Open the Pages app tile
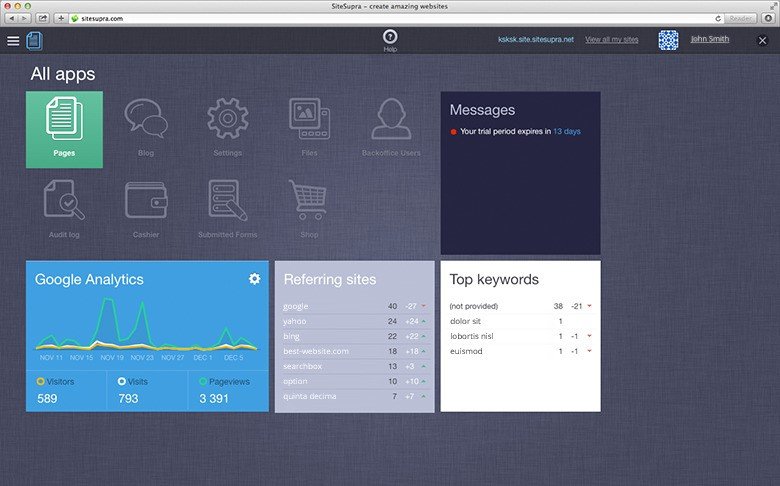The width and height of the screenshot is (780, 486). tap(64, 129)
